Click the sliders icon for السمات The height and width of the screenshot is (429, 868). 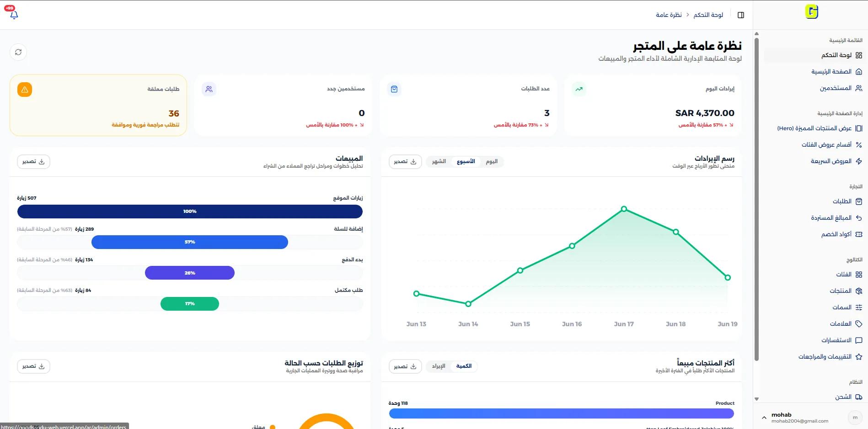(859, 307)
